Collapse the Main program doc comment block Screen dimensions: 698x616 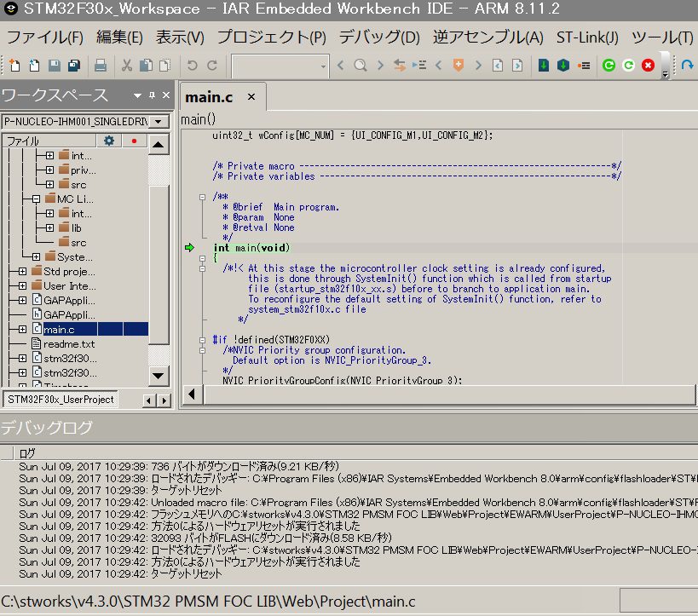pyautogui.click(x=203, y=197)
